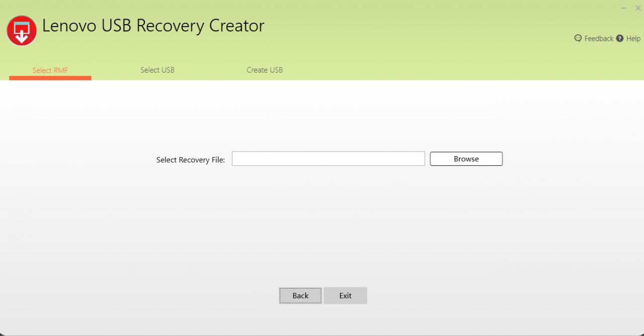
Task: Minimize the USB Recovery Creator window
Action: tap(624, 8)
